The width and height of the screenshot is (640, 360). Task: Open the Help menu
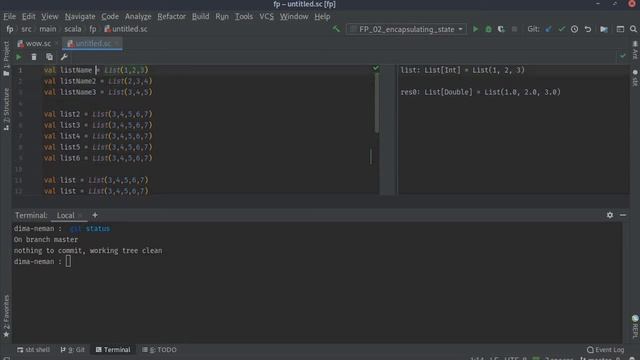pyautogui.click(x=322, y=16)
